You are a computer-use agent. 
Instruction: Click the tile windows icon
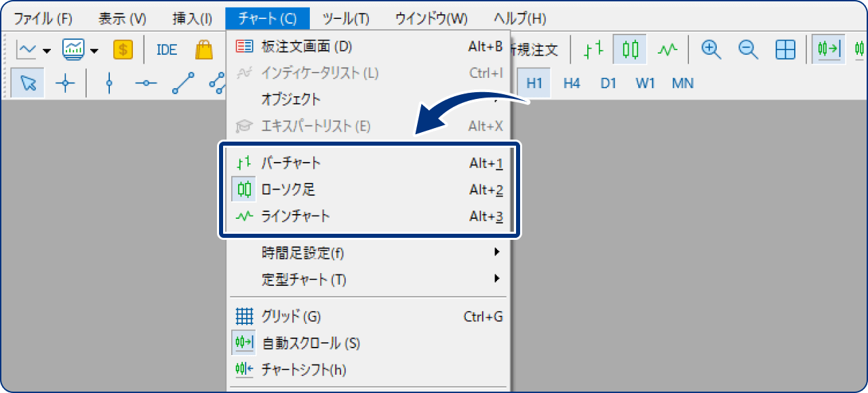pos(785,49)
